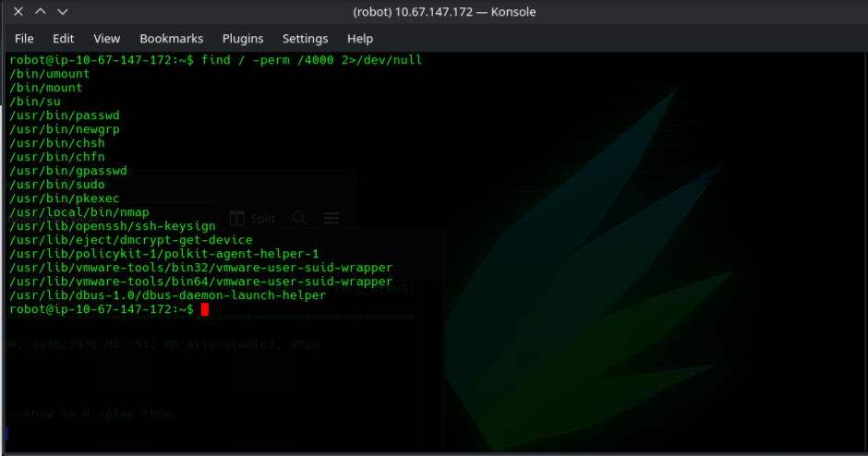The width and height of the screenshot is (868, 456).
Task: Click the /usr/bin/sudo output line
Action: 57,185
